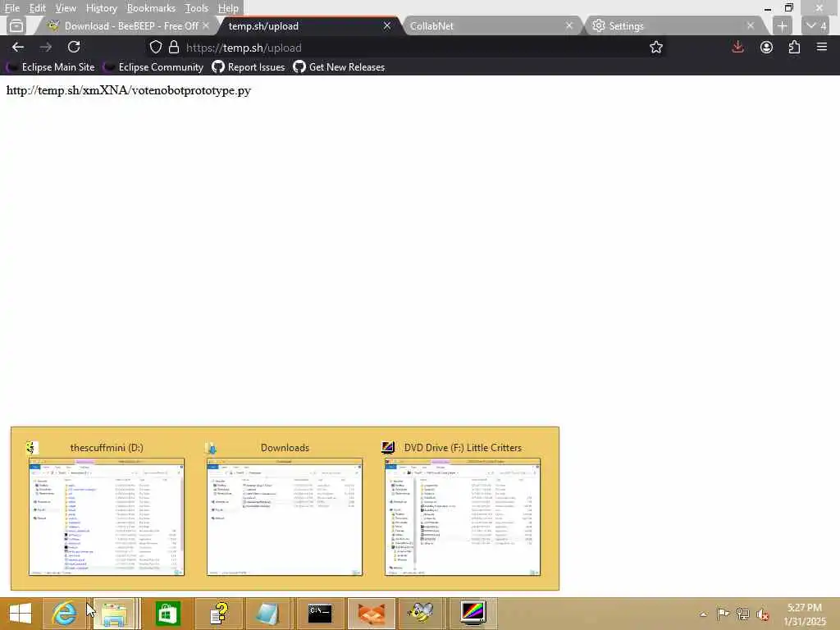840x630 pixels.
Task: Select the Downloads window preview
Action: coord(285,509)
